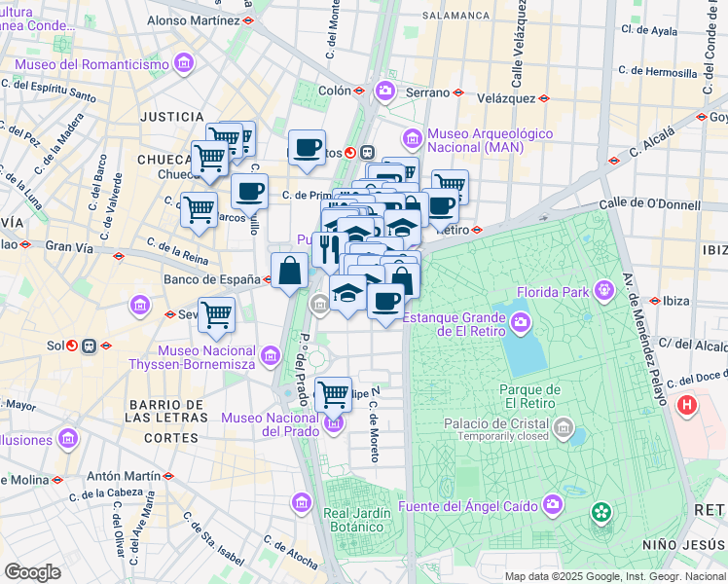Select the museum pin west of Sevilla station

click(140, 307)
